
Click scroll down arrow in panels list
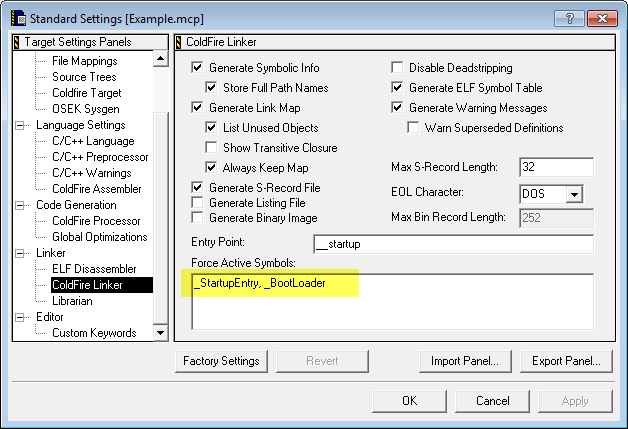tap(161, 333)
